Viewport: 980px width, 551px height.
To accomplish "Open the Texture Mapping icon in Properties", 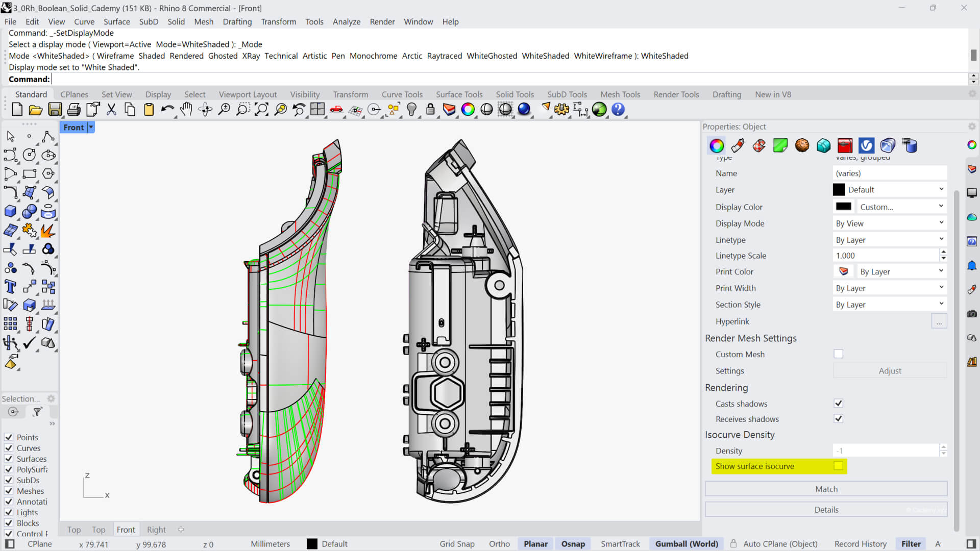I will (759, 145).
